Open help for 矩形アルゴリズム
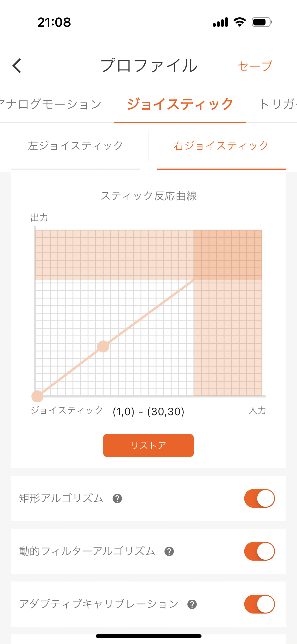The width and height of the screenshot is (297, 644). (x=117, y=498)
